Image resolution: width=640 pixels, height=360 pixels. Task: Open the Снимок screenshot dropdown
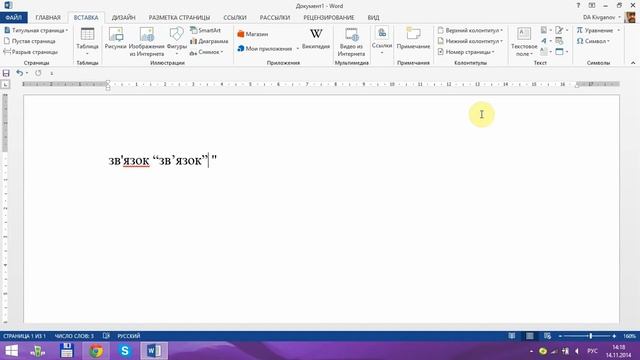pos(207,52)
